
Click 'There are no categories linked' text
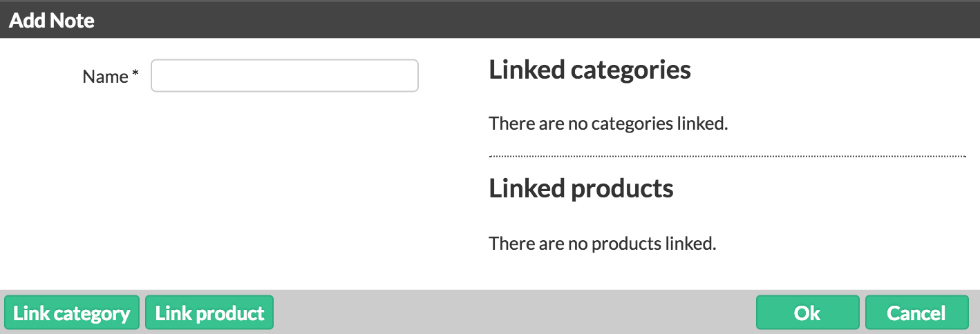[x=608, y=124]
